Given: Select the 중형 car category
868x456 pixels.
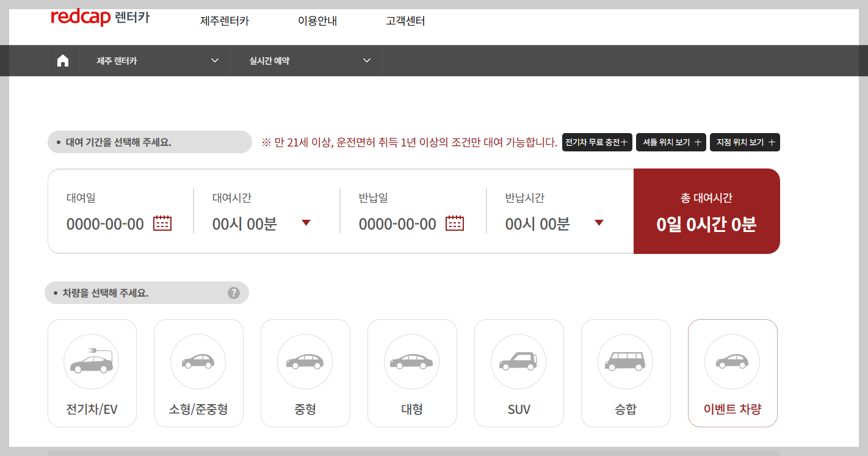Looking at the screenshot, I should click(305, 374).
